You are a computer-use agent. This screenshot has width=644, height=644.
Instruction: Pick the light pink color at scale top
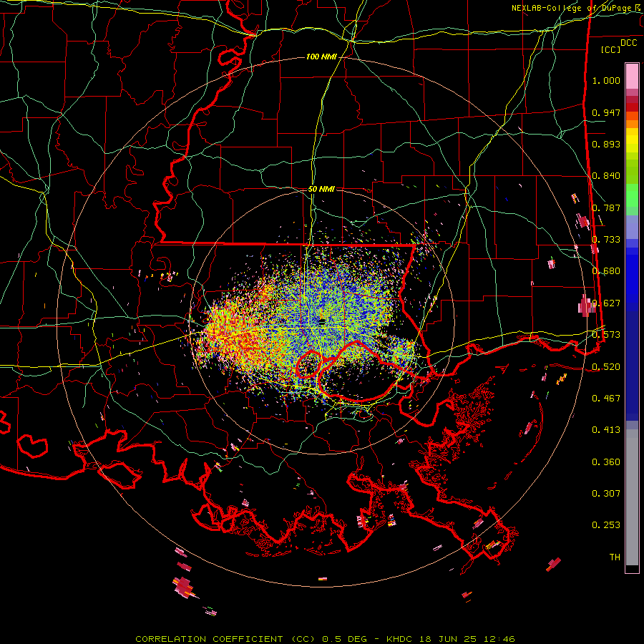(632, 76)
